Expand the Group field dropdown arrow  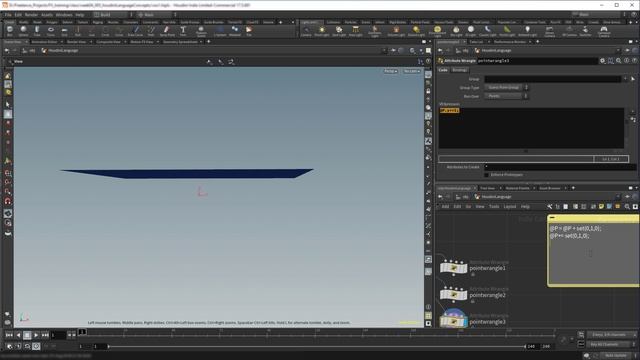coord(625,79)
